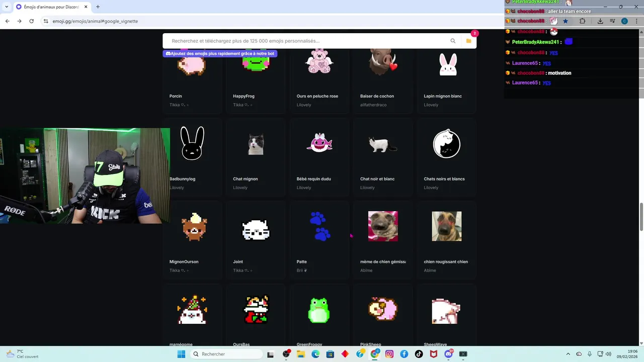Open the browser downloads icon
The width and height of the screenshot is (644, 362).
600,21
